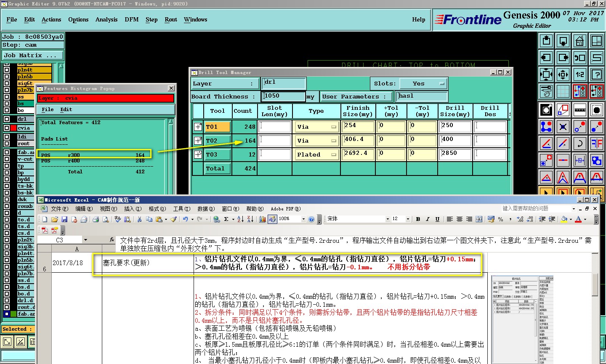Click the AutoSum sigma icon
The image size is (606, 364).
[226, 219]
